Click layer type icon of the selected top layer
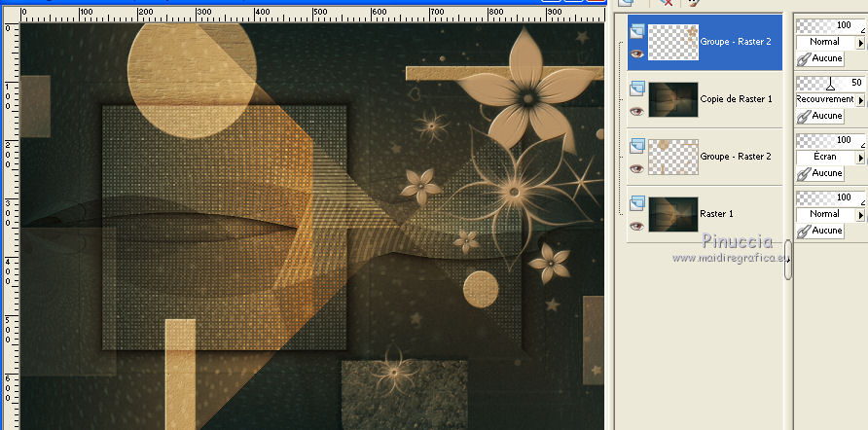Viewport: 868px width, 430px height. tap(637, 32)
